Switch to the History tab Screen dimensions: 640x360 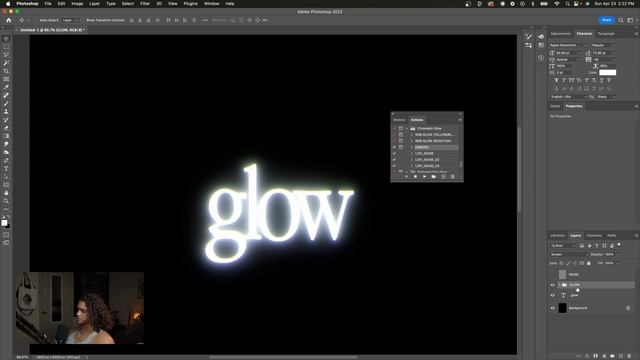[x=399, y=120]
